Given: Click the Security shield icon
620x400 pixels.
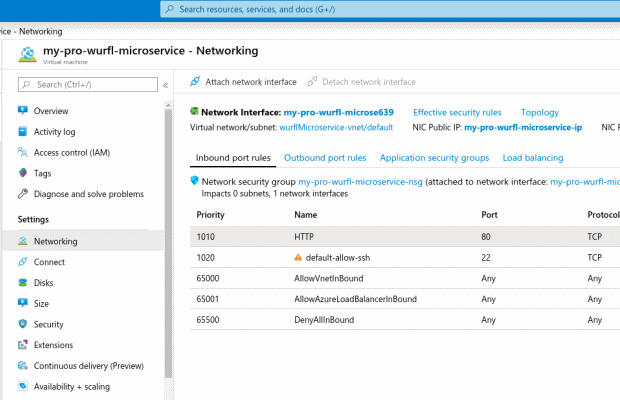Looking at the screenshot, I should [23, 324].
